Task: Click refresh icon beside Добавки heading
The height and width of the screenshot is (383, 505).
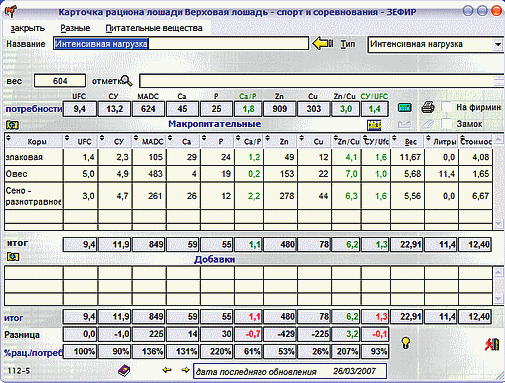Action: click(x=13, y=257)
